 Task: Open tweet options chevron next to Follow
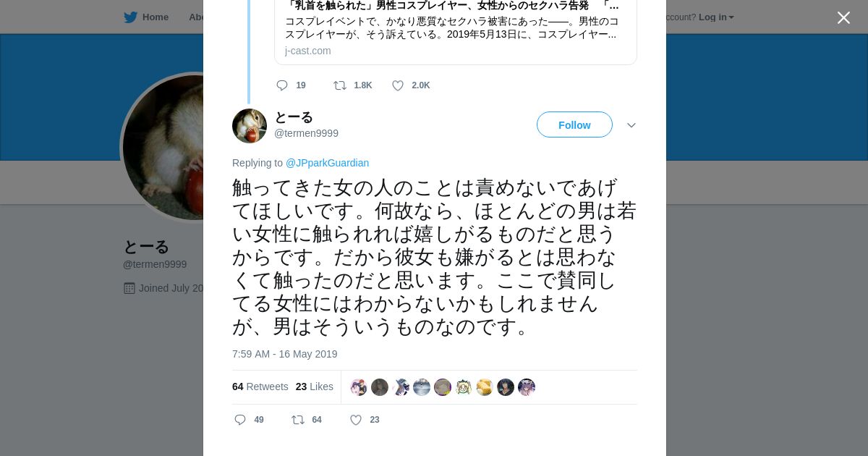pyautogui.click(x=631, y=125)
